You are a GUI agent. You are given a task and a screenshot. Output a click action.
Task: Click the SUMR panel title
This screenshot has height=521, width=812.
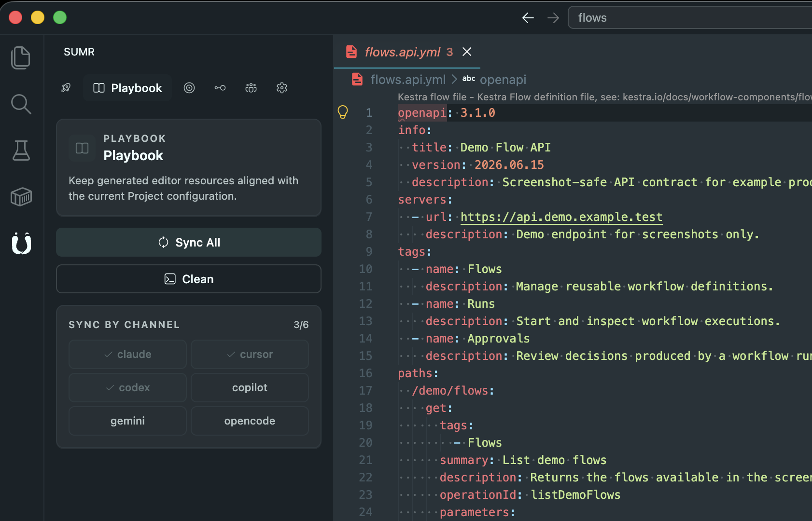(79, 52)
